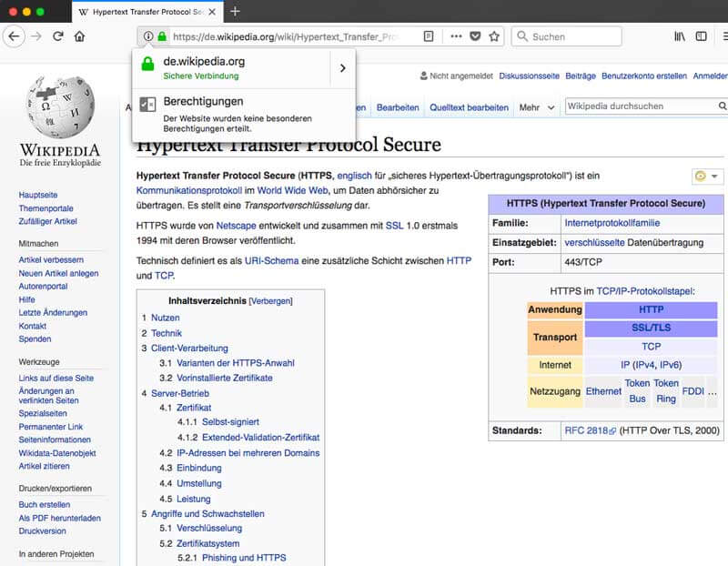Go to the browser home page icon
Image resolution: width=728 pixels, height=566 pixels.
[x=80, y=36]
